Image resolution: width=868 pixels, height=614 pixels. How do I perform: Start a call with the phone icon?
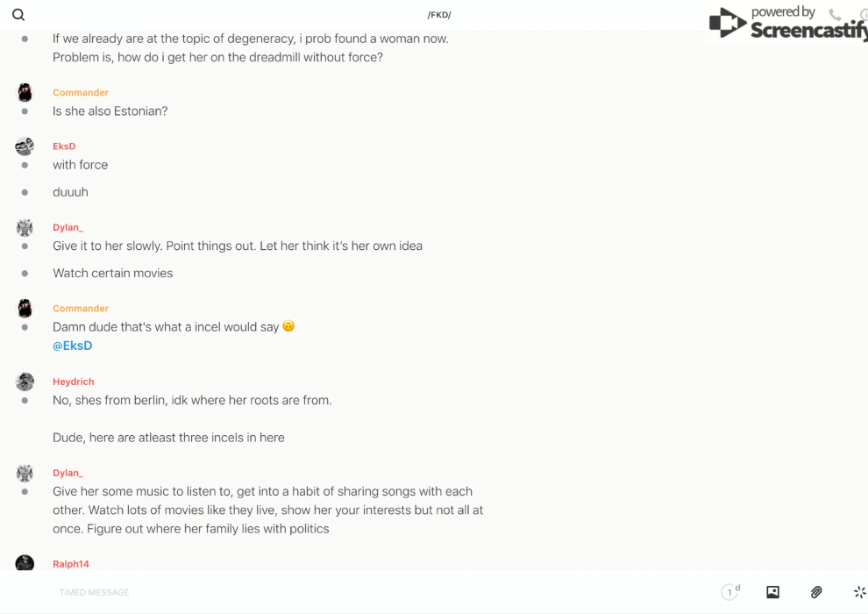[835, 14]
